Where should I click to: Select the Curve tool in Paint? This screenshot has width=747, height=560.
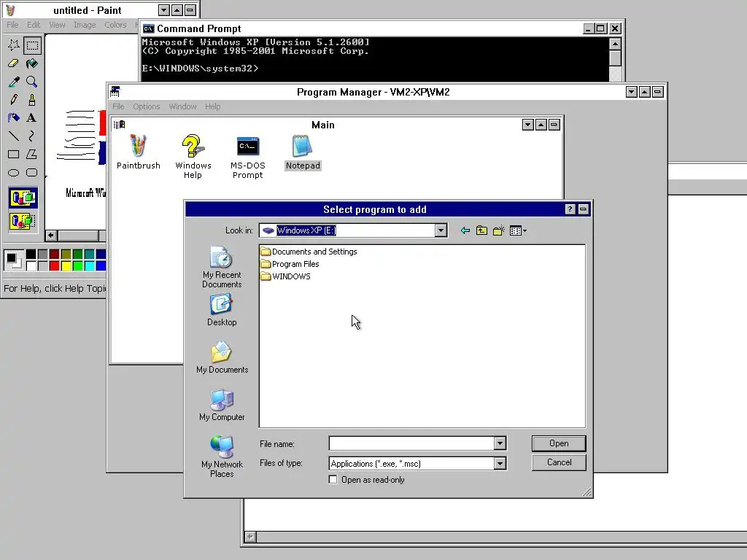click(32, 136)
